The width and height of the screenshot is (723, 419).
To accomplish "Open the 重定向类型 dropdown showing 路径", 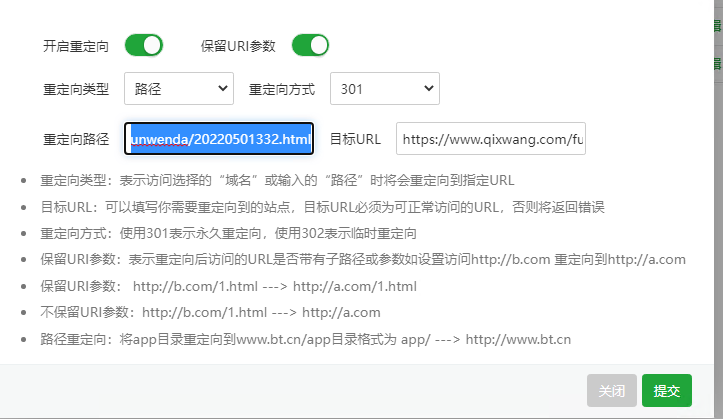I will tap(179, 89).
